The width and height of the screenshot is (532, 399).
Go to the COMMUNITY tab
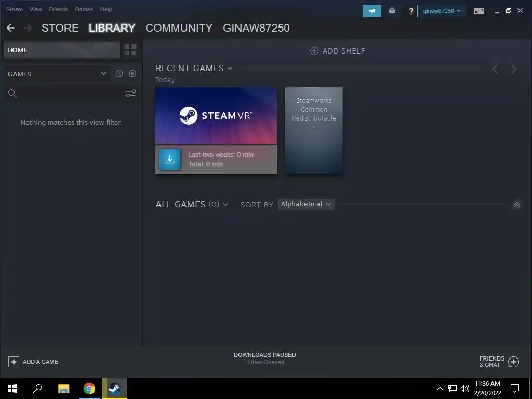(179, 28)
